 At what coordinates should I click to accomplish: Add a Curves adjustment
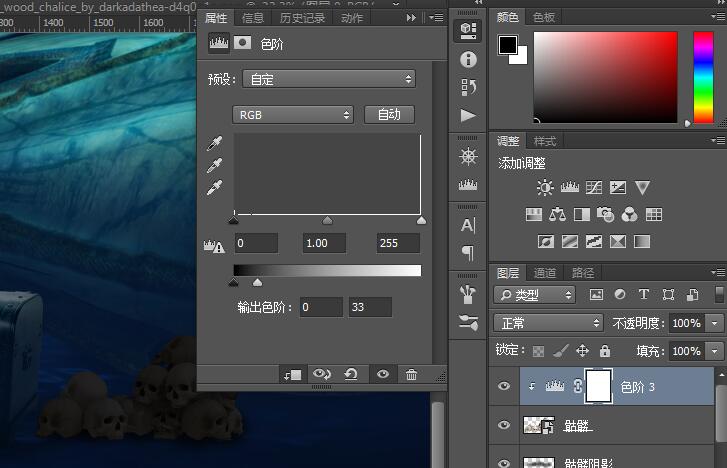(594, 187)
